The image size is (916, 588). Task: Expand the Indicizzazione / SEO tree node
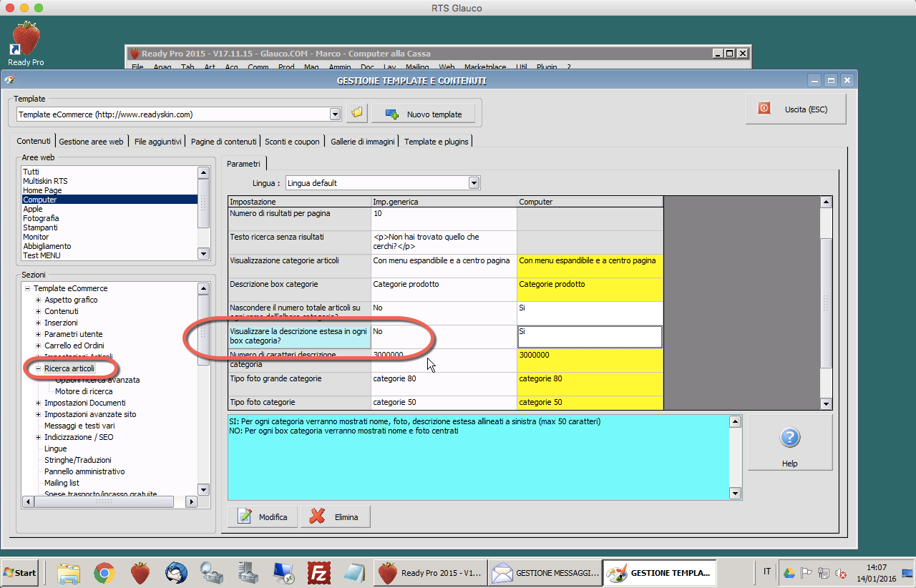(x=39, y=437)
